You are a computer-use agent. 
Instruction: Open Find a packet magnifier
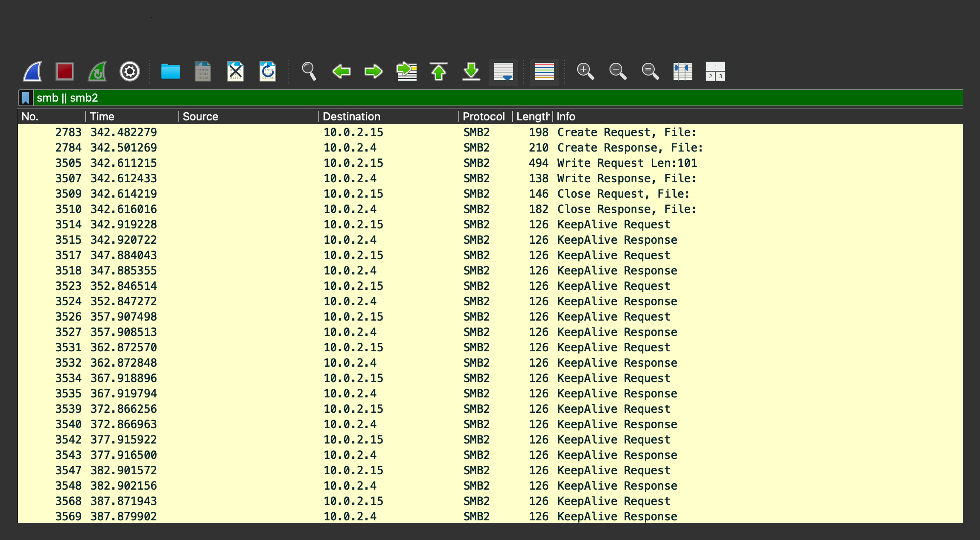pyautogui.click(x=309, y=71)
